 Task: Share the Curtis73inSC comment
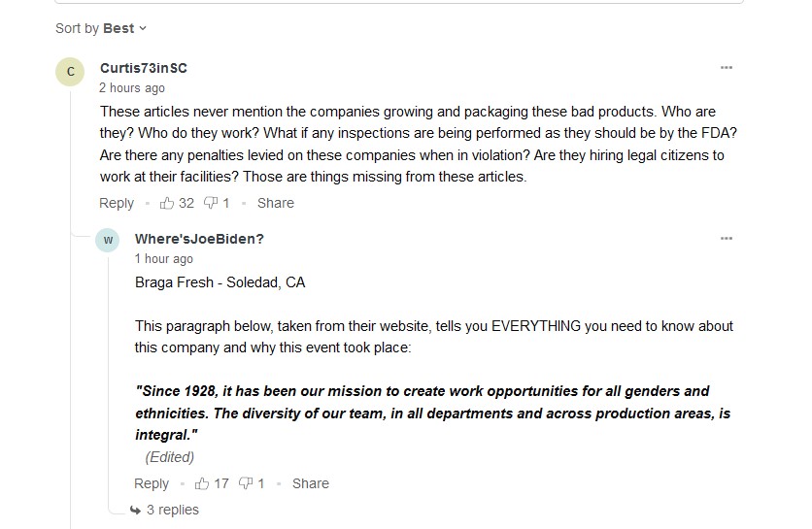[x=276, y=203]
